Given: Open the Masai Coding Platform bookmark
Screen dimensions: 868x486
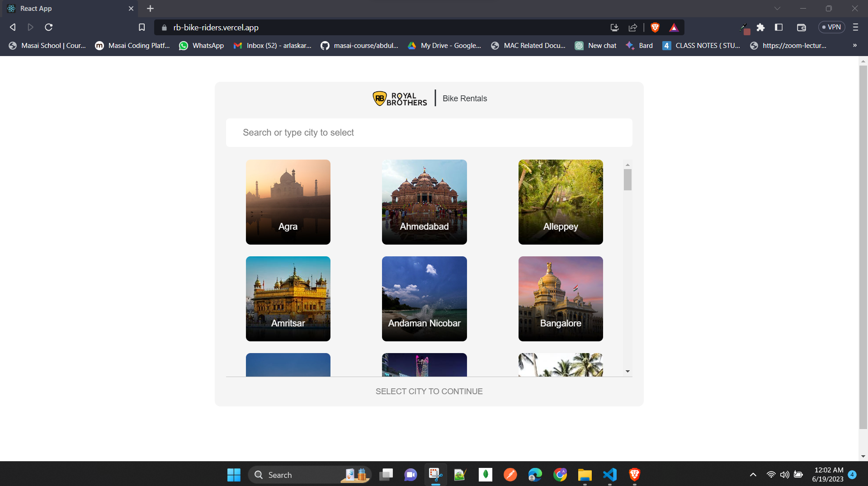Looking at the screenshot, I should [132, 46].
